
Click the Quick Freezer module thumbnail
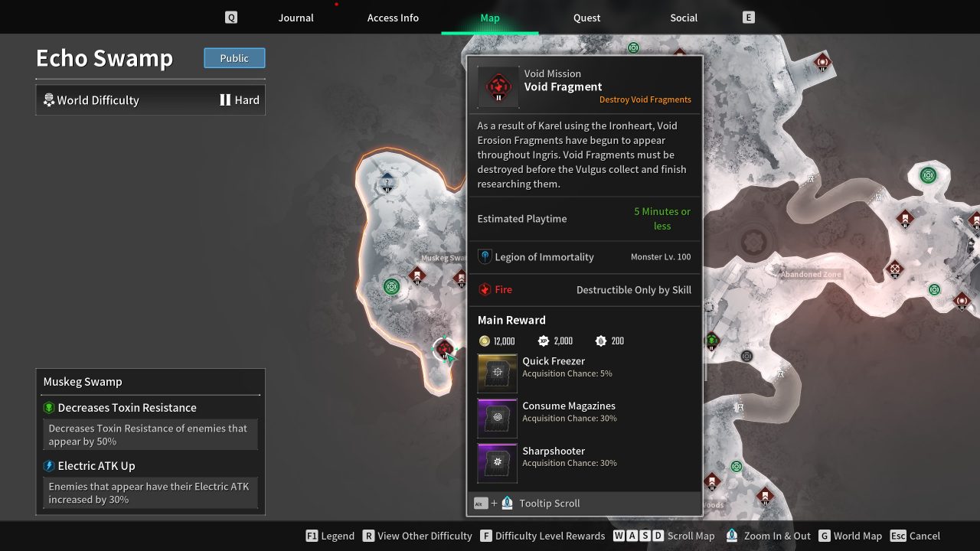pos(497,373)
